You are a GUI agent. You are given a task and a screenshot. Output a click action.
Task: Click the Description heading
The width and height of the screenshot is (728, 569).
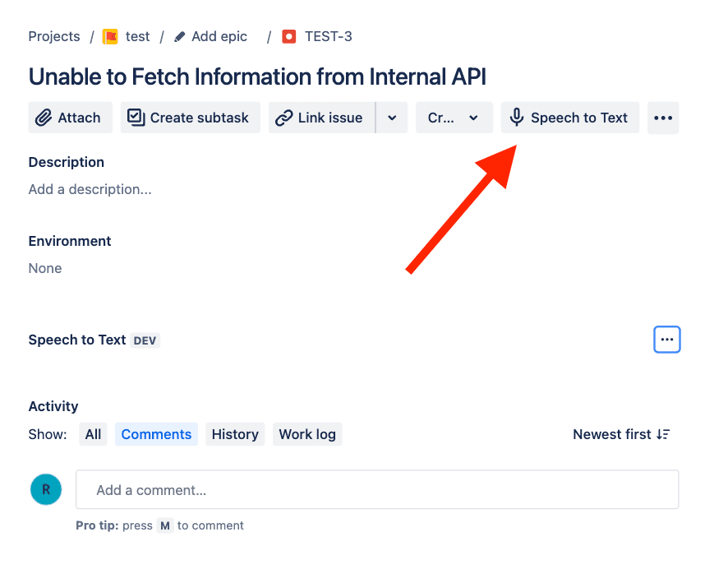click(x=67, y=162)
